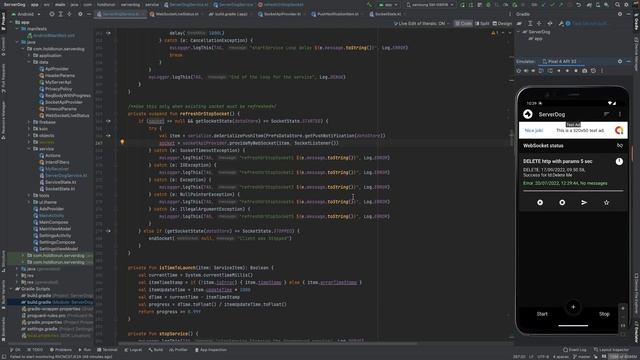Toggle WebSocket status switch icon in app

click(x=620, y=146)
